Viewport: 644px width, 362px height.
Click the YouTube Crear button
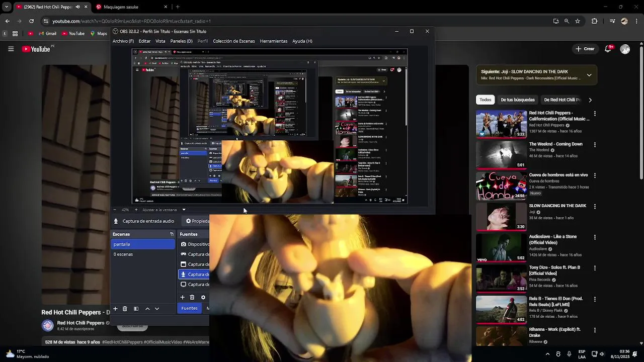[585, 49]
